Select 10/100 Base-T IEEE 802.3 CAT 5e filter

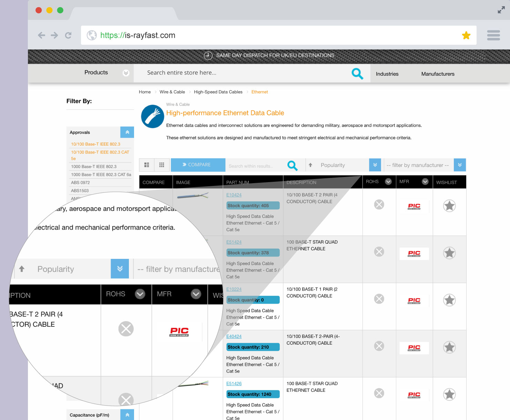tap(100, 155)
